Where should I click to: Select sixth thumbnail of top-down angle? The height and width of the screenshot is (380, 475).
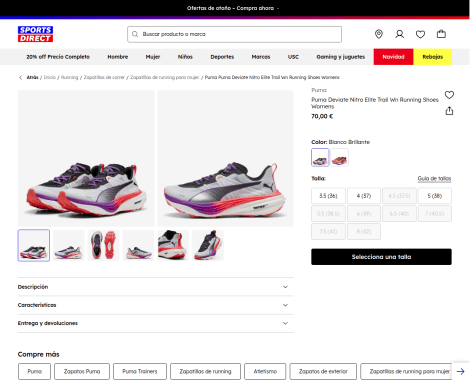(208, 245)
